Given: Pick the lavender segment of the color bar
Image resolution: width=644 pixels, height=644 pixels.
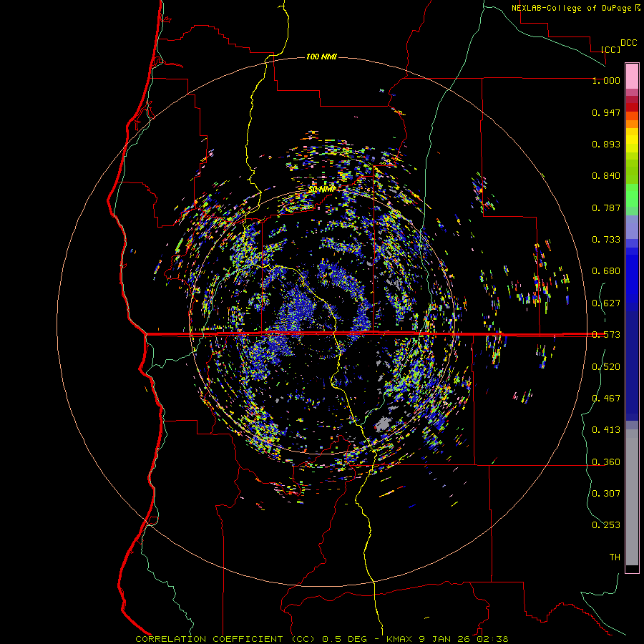Looking at the screenshot, I should point(632,227).
